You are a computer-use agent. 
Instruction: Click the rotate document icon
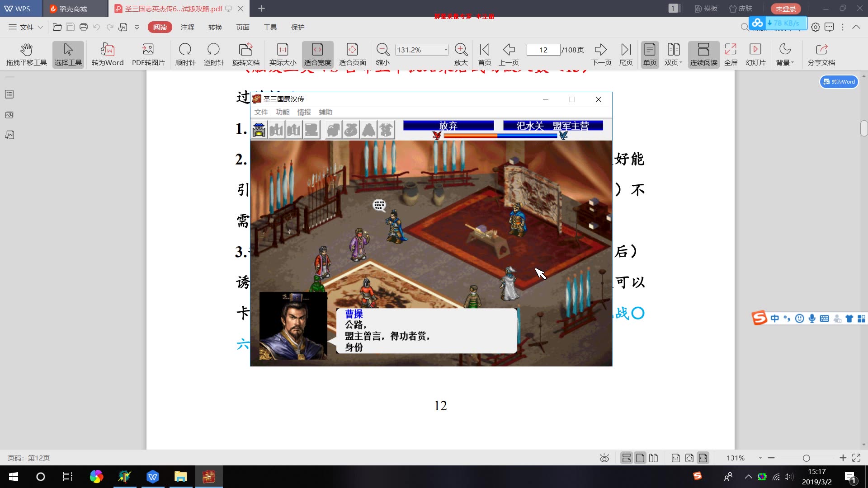coord(246,55)
